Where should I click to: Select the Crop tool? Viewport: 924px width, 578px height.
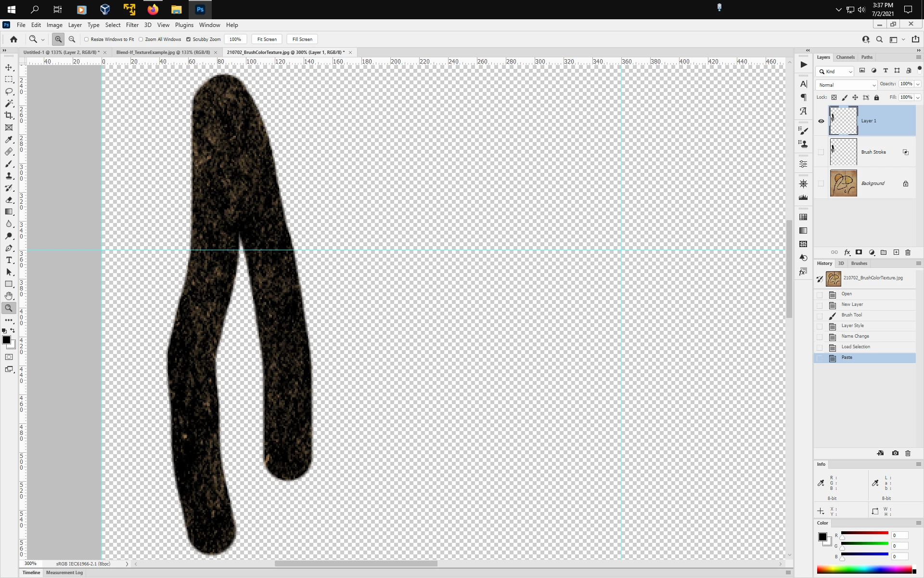click(x=9, y=116)
